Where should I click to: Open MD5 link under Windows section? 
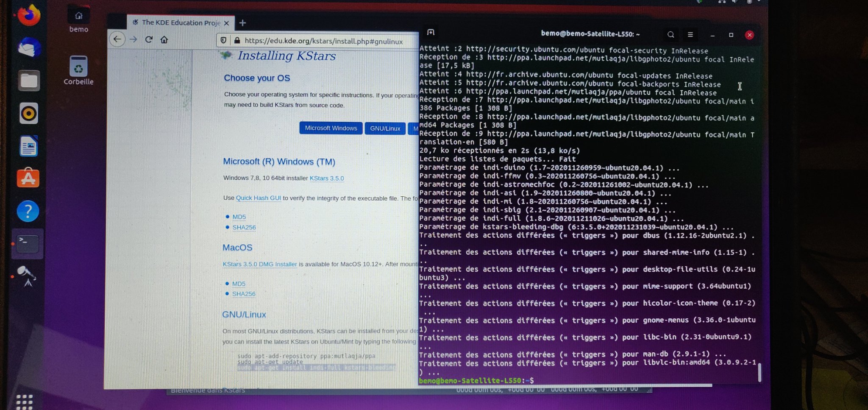point(239,217)
